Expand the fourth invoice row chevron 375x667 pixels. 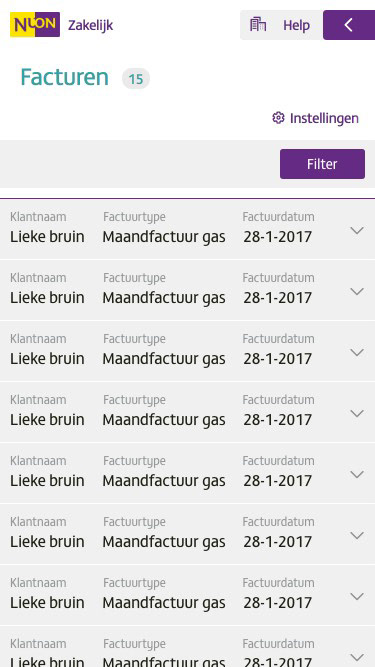(357, 413)
